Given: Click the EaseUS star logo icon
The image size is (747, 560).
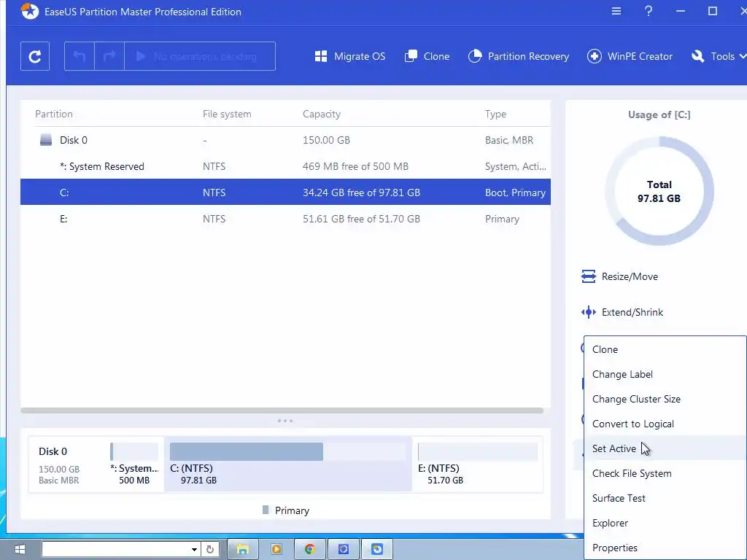Looking at the screenshot, I should tap(30, 12).
